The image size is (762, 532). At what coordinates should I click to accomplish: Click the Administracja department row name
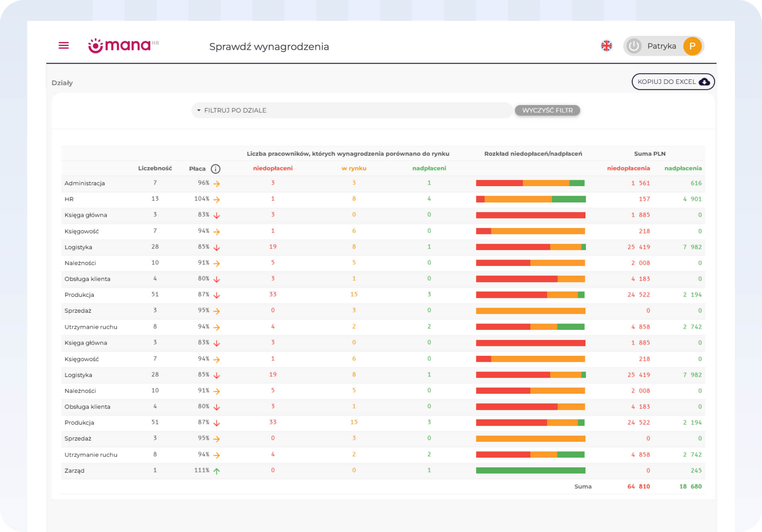click(85, 183)
